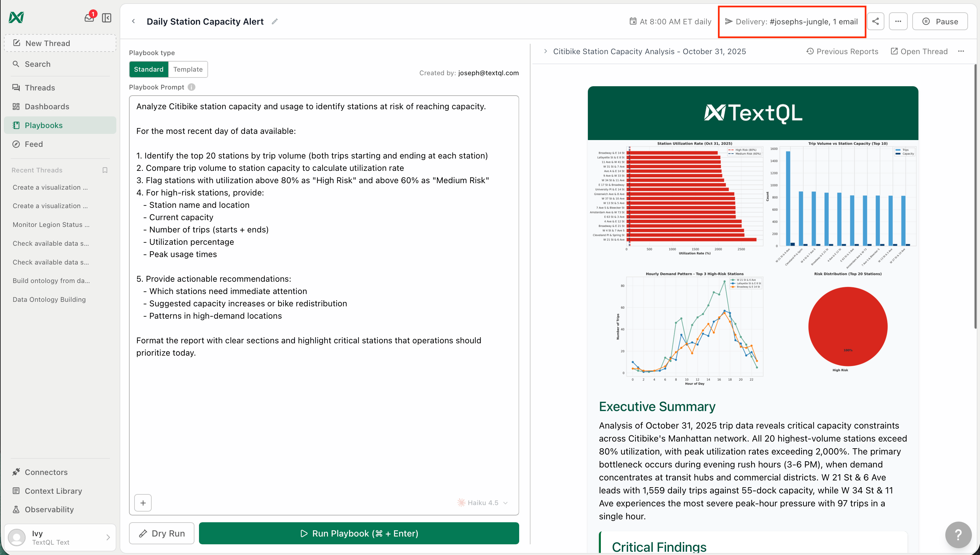Open Connectors in the sidebar

[x=60, y=472]
